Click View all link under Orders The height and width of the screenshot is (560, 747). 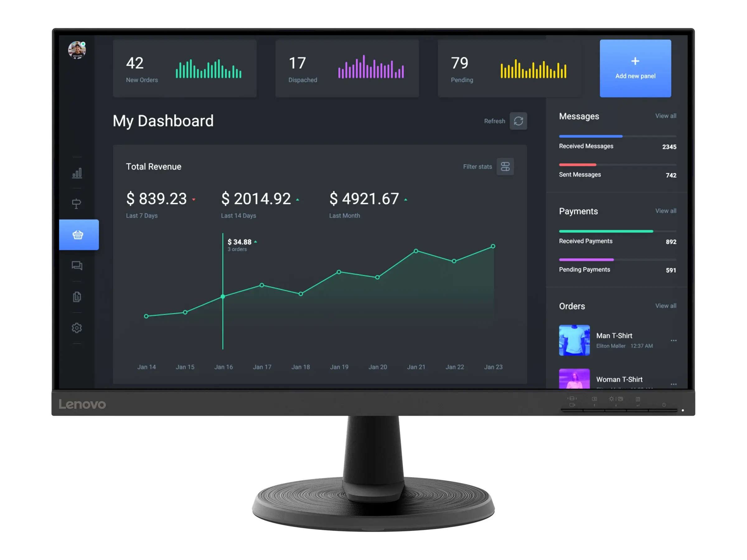click(x=666, y=306)
